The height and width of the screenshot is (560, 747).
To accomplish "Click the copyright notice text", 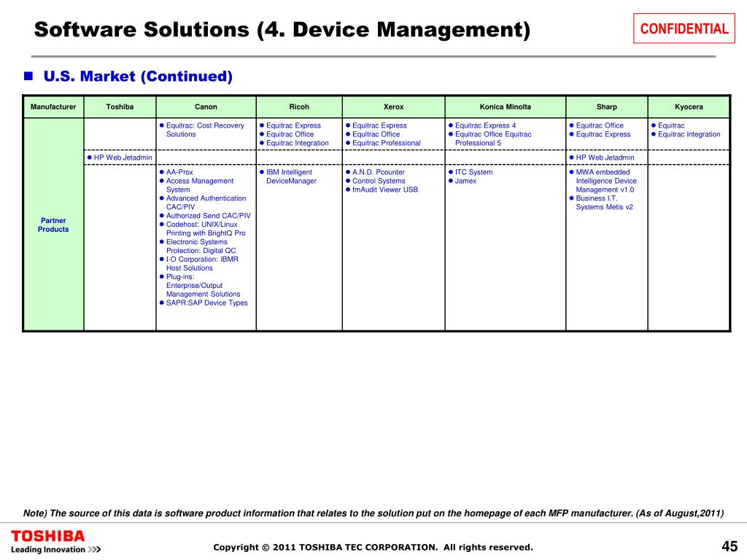I will pos(373,547).
